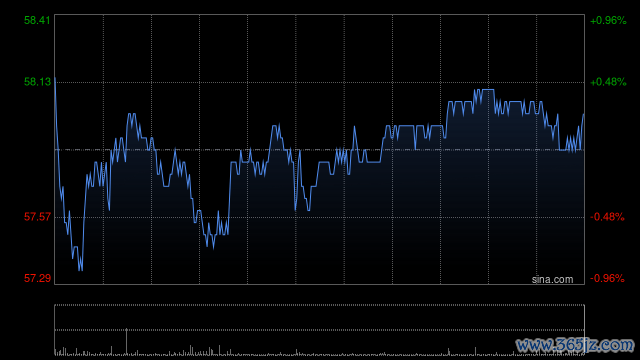The width and height of the screenshot is (640, 360).
Task: Select the 57.29 price axis label
Action: pyautogui.click(x=37, y=278)
